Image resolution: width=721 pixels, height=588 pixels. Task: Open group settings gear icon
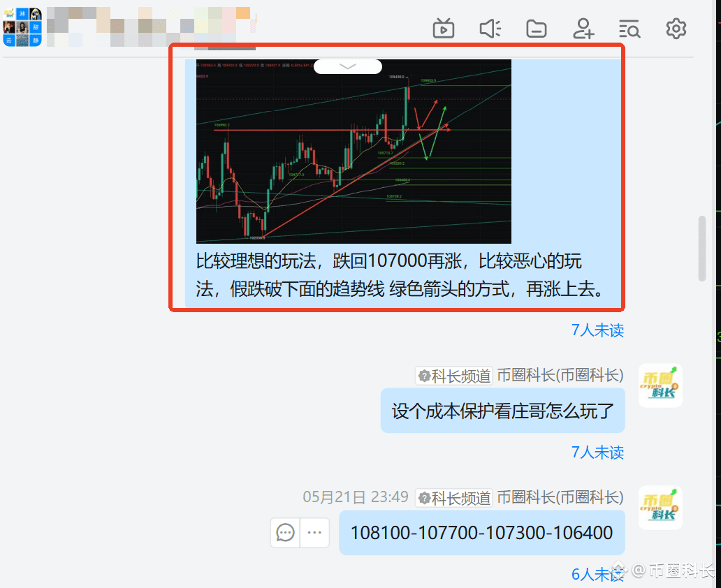click(x=676, y=29)
